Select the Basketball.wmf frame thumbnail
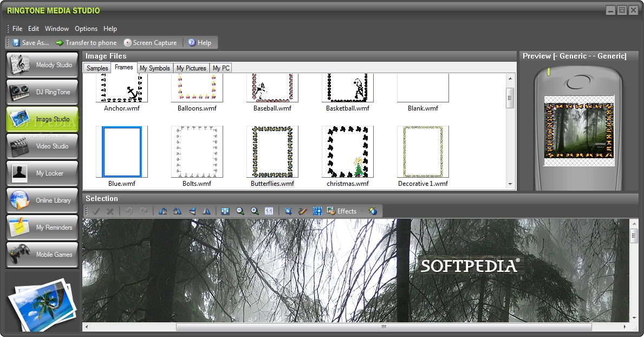 pyautogui.click(x=348, y=88)
